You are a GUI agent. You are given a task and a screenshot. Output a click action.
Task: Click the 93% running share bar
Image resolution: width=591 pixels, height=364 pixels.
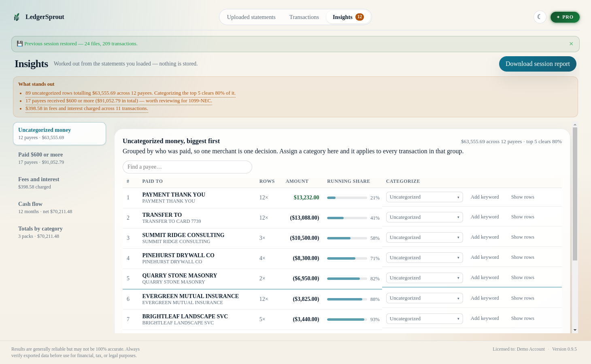click(x=347, y=320)
